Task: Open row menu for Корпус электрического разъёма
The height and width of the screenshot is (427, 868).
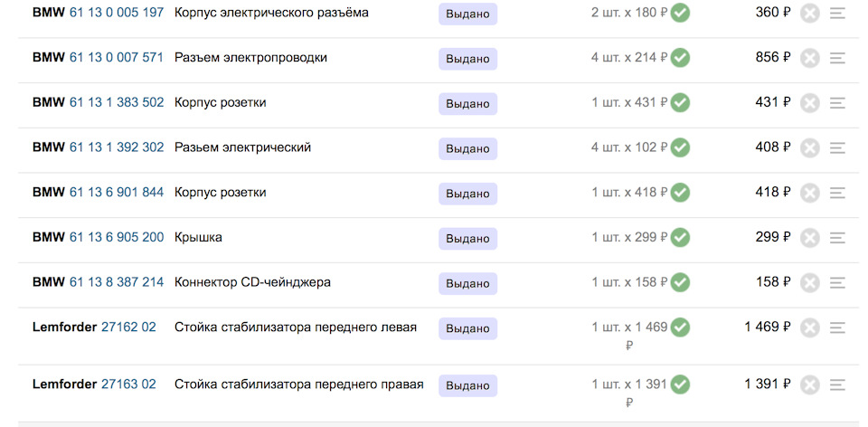Action: click(837, 14)
